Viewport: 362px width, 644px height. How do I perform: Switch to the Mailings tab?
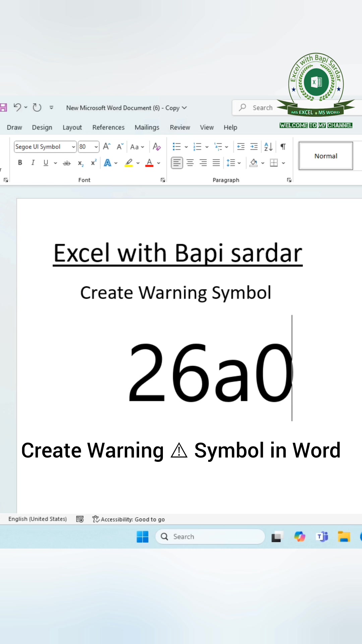(147, 127)
